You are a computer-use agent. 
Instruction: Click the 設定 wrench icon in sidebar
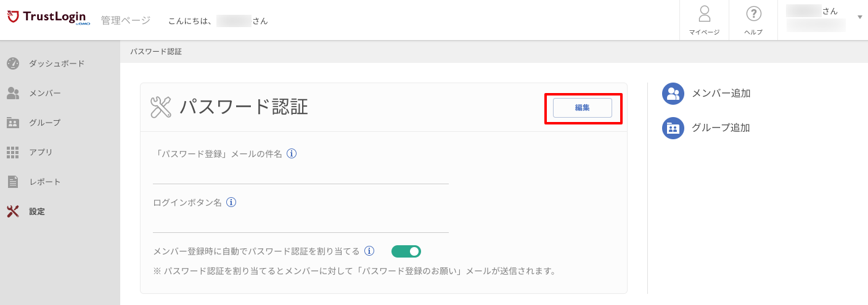13,211
